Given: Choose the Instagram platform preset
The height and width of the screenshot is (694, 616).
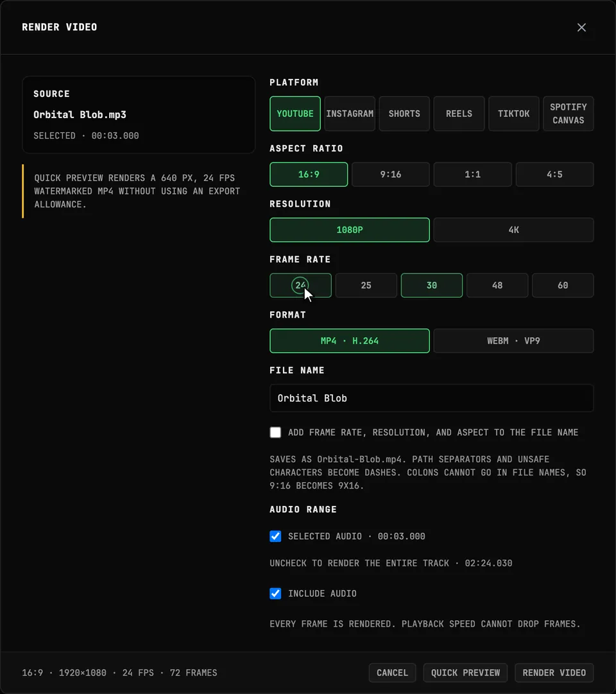Looking at the screenshot, I should click(350, 114).
